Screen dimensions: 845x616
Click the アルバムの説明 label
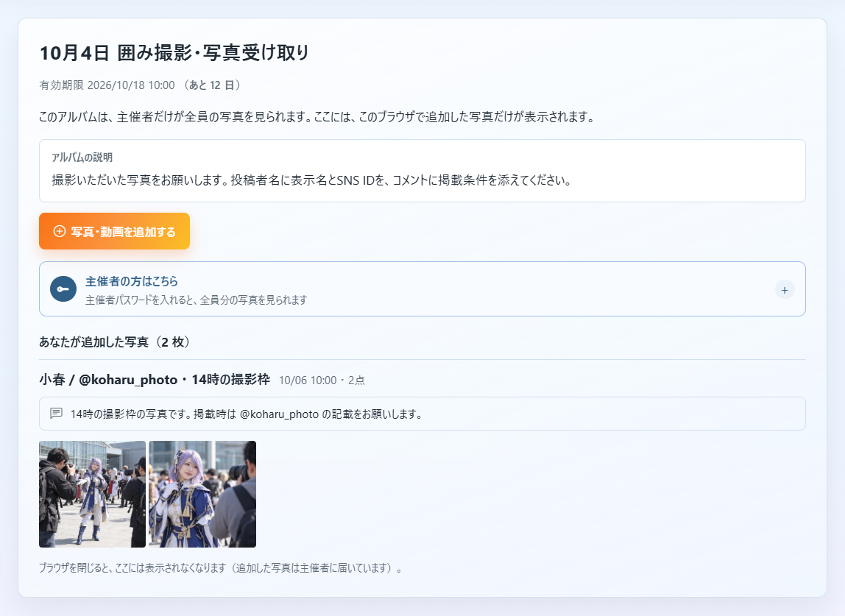82,157
